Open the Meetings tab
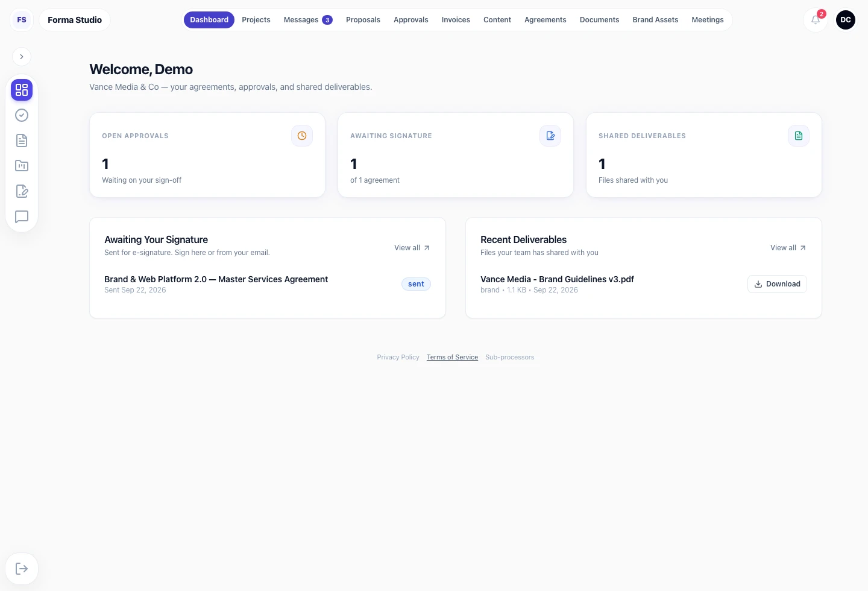This screenshot has width=868, height=591. point(708,20)
